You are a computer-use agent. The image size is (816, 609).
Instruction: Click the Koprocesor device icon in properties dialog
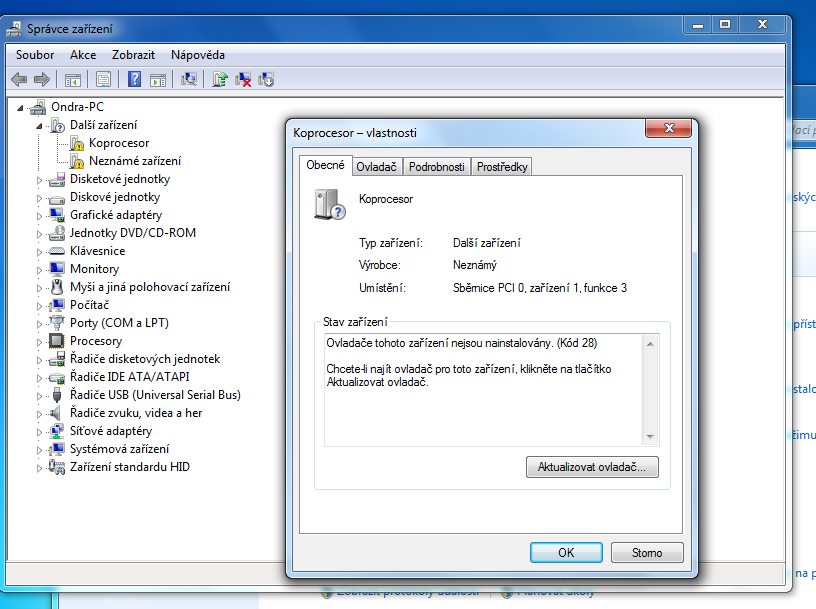pyautogui.click(x=329, y=205)
